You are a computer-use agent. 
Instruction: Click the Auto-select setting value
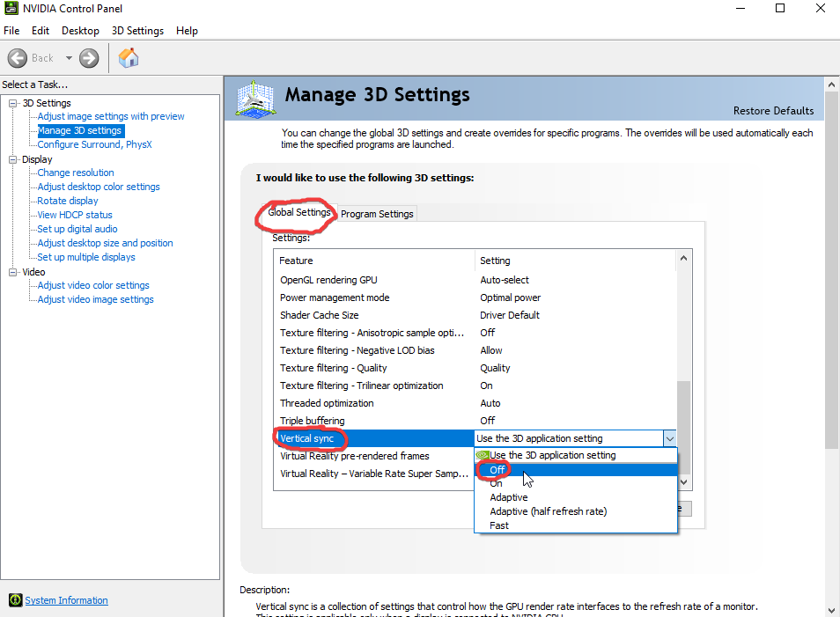tap(505, 280)
